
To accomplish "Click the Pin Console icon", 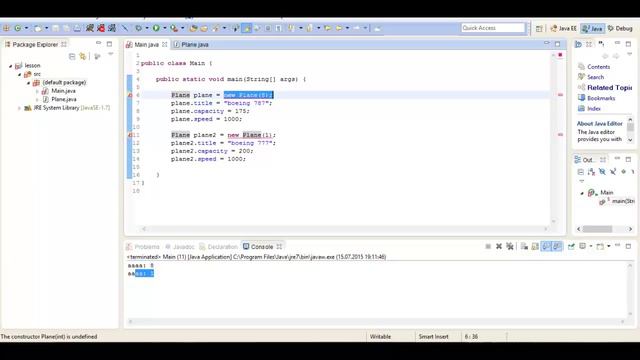I will [x=571, y=246].
